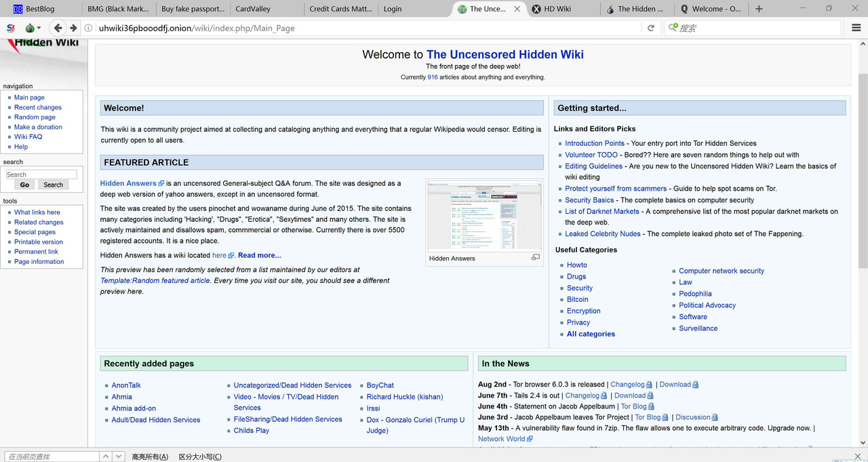
Task: Open Tor Blog link for June 4th
Action: (633, 406)
